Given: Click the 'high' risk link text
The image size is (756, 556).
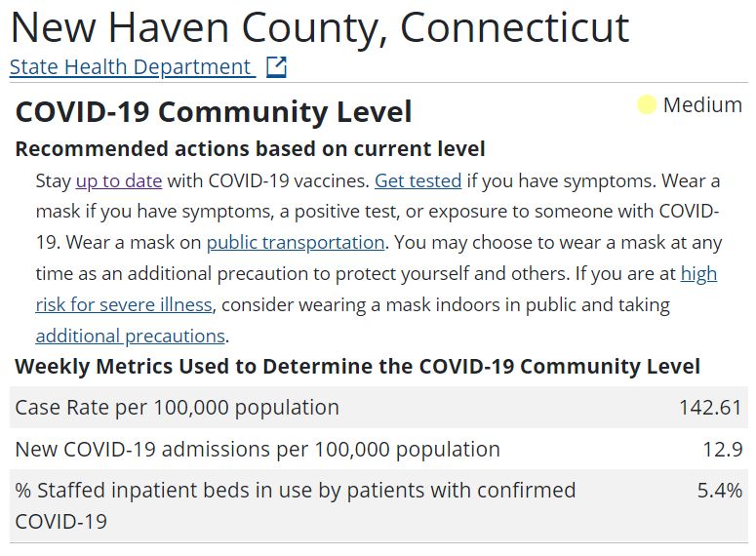Looking at the screenshot, I should tap(698, 274).
